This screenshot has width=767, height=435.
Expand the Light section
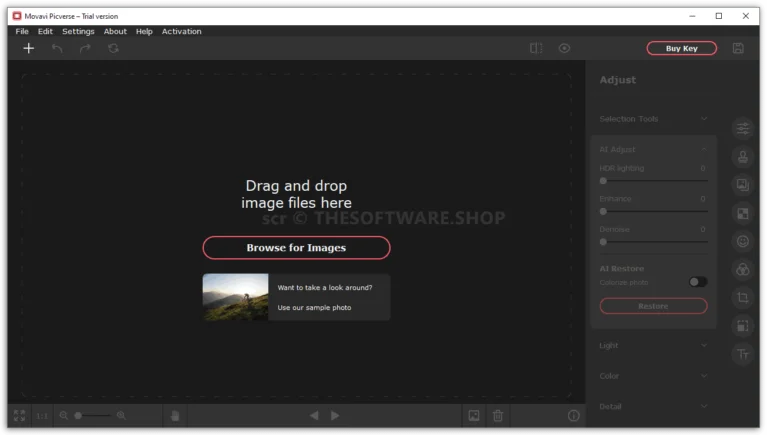654,345
